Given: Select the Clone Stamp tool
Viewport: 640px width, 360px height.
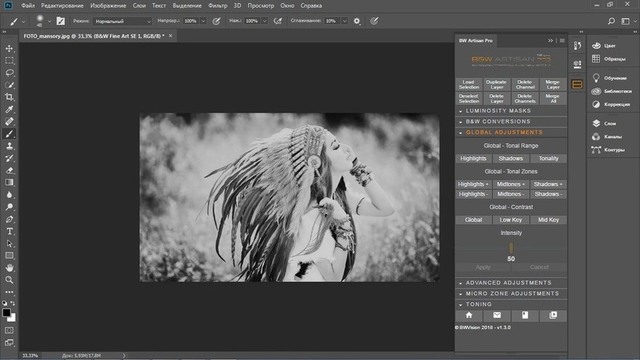Looking at the screenshot, I should (x=9, y=146).
